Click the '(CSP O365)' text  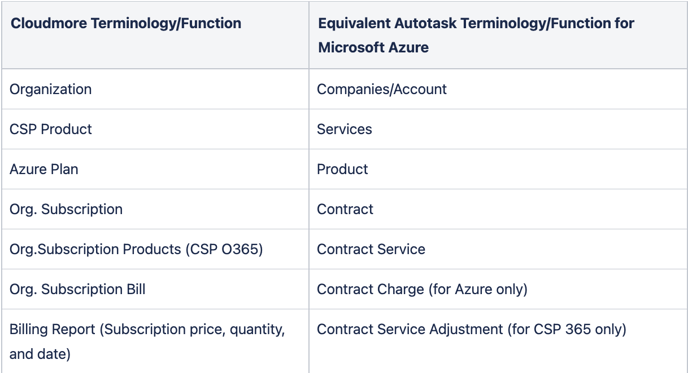(224, 249)
